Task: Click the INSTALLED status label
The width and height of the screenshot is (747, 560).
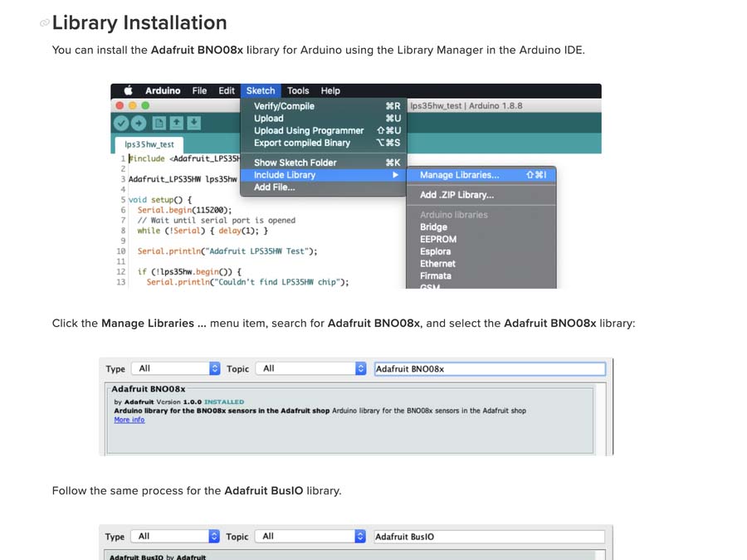Action: pyautogui.click(x=224, y=402)
